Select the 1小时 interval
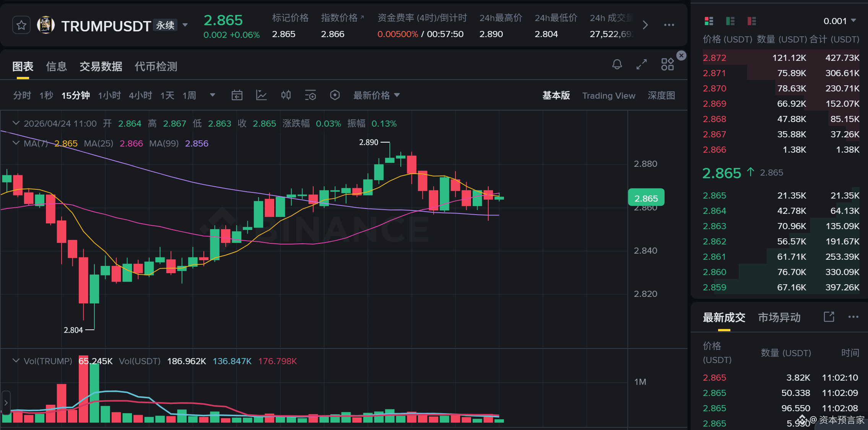 click(109, 95)
